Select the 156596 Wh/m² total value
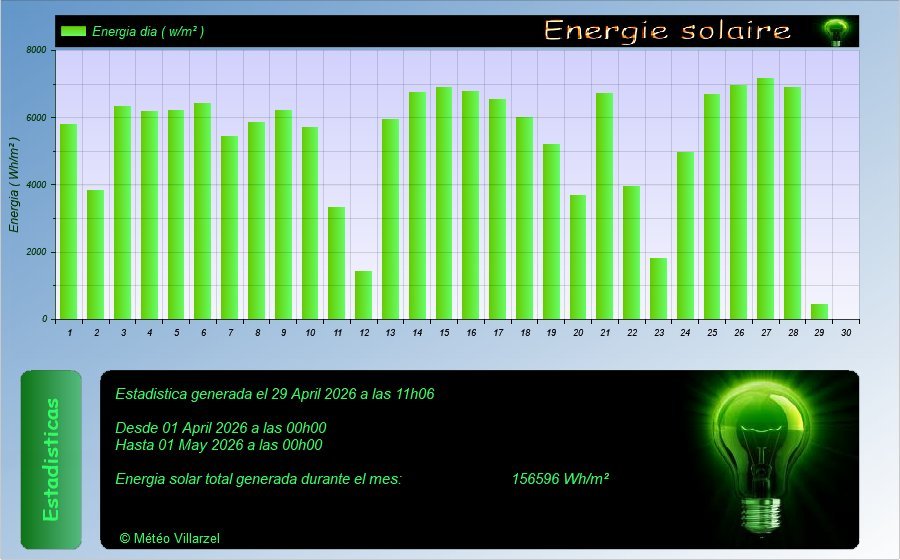Image resolution: width=900 pixels, height=560 pixels. point(560,479)
